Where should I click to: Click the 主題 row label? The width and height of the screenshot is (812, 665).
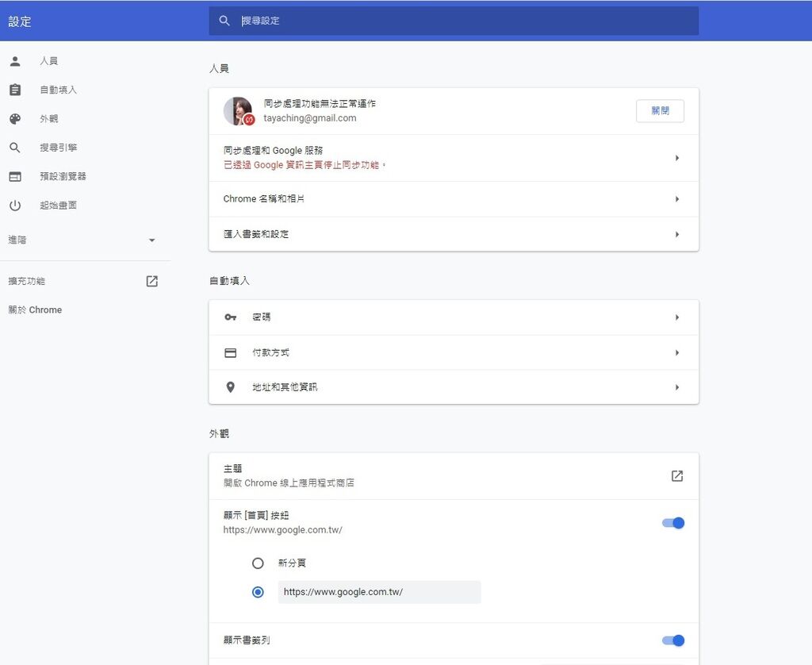232,468
